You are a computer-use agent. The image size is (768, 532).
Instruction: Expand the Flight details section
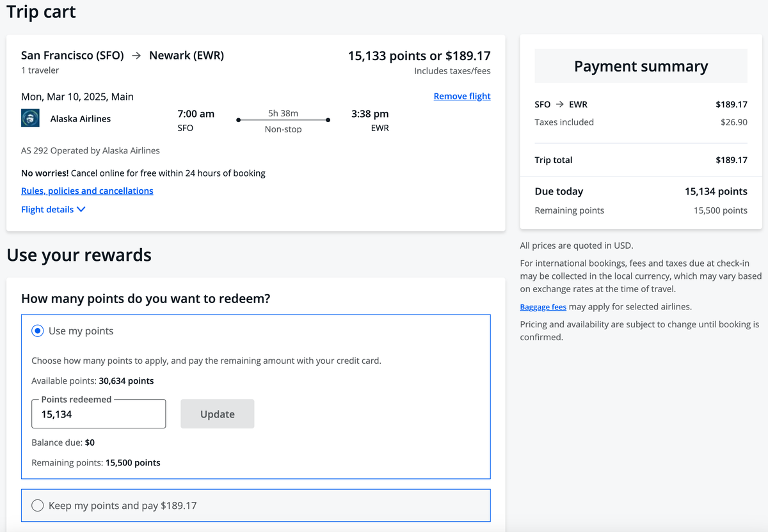point(47,210)
